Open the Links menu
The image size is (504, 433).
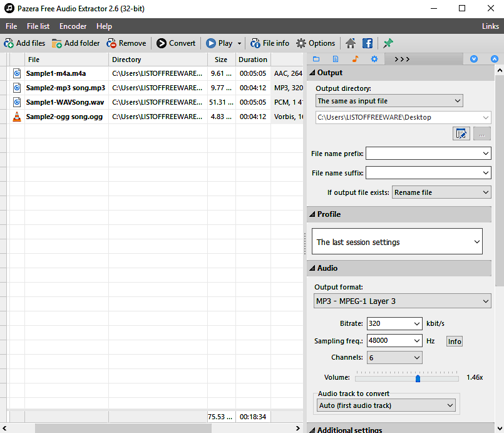click(490, 26)
